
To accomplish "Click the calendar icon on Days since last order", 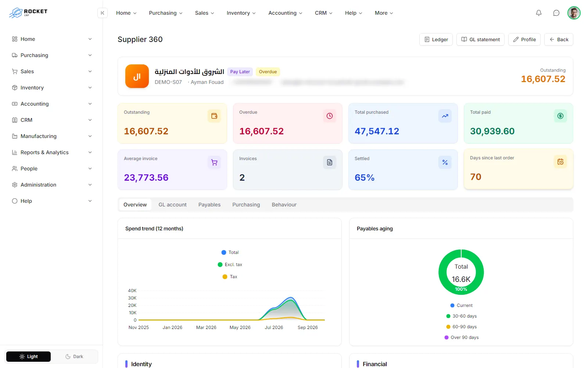I will click(560, 162).
